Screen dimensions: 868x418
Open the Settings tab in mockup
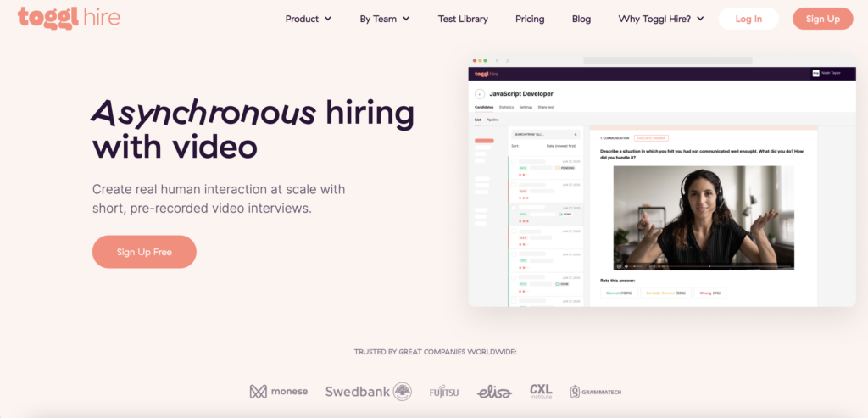526,107
